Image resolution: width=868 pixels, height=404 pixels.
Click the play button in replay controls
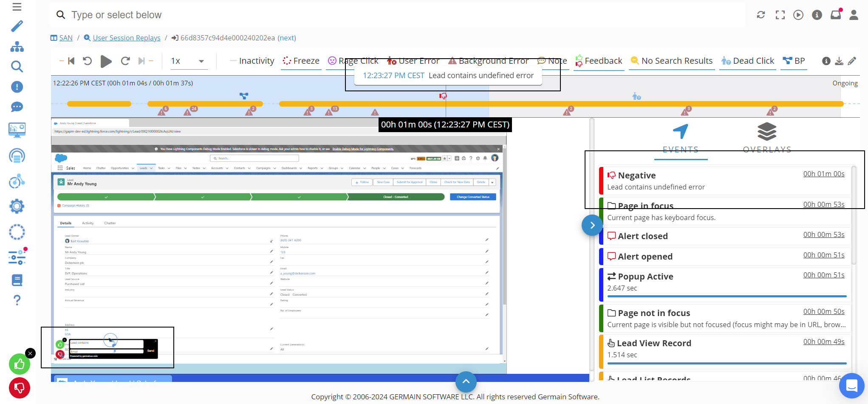(x=106, y=61)
